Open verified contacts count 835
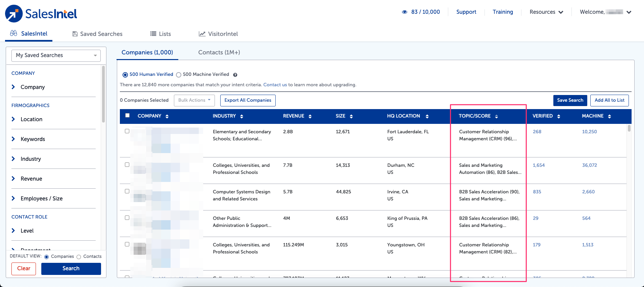 [537, 192]
